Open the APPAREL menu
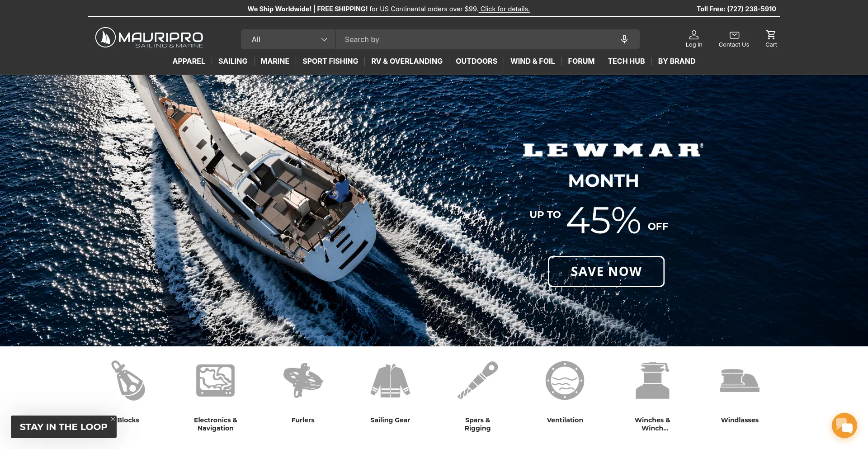 pyautogui.click(x=189, y=61)
